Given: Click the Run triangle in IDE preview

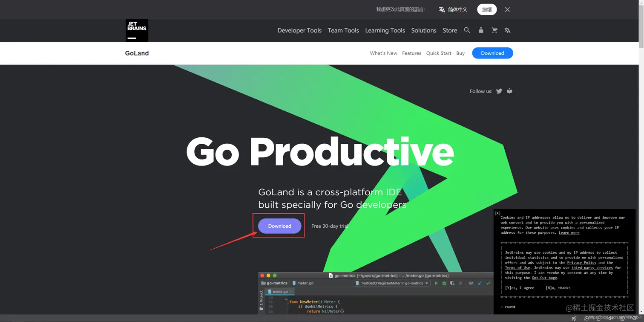Looking at the screenshot, I should coord(436,283).
